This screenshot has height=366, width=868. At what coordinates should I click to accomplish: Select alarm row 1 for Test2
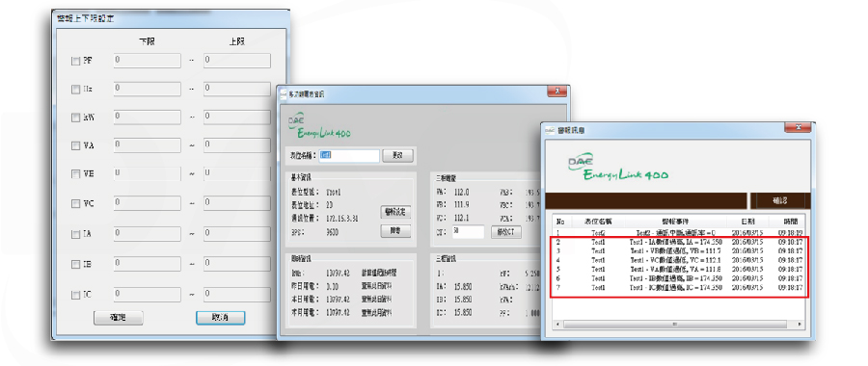(679, 233)
